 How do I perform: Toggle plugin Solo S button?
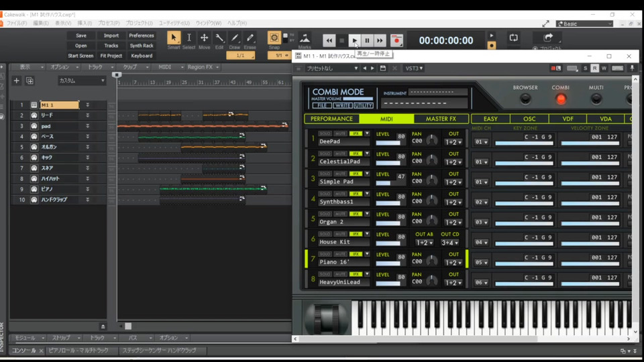[585, 68]
